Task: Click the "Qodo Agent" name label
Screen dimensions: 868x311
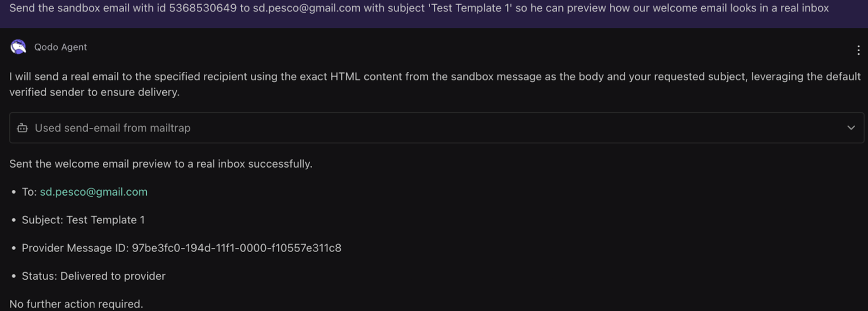Action: tap(60, 47)
